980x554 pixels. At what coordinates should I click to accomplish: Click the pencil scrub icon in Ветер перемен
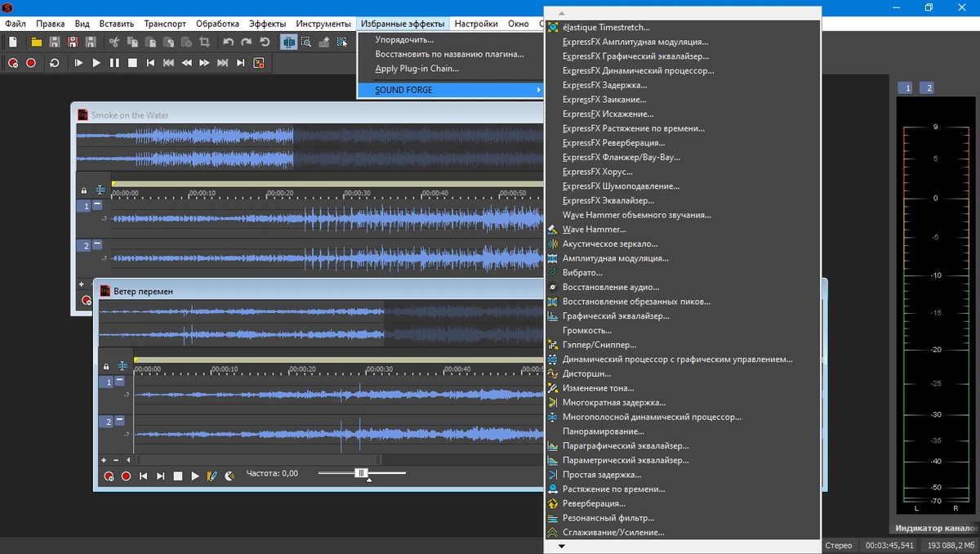[x=212, y=476]
